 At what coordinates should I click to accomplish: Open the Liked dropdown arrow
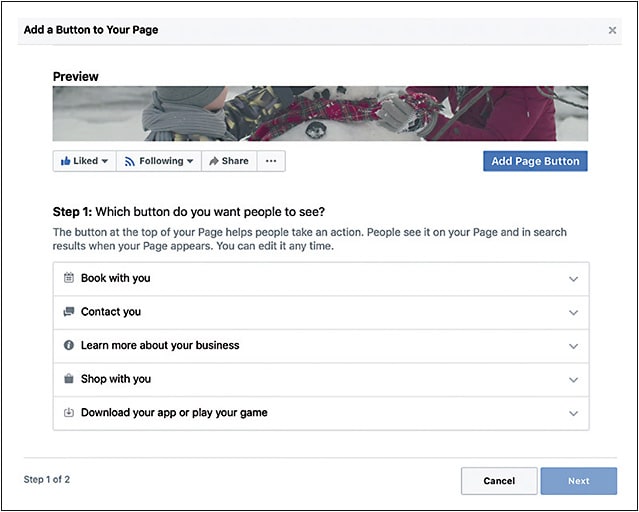105,161
